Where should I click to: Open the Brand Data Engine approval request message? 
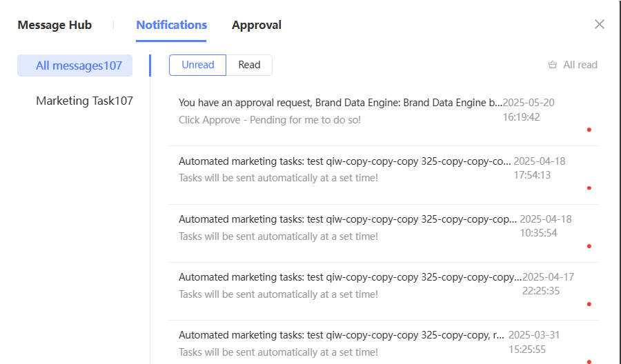tap(340, 103)
